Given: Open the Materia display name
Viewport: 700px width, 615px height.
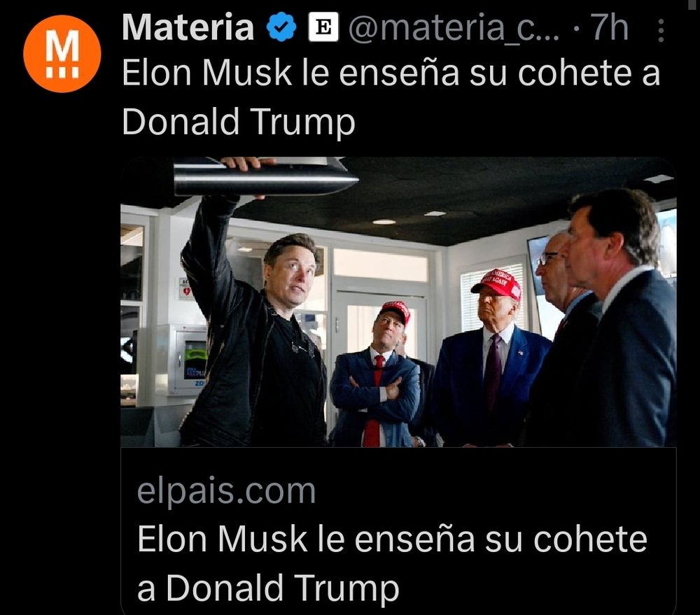Looking at the screenshot, I should pos(188,28).
